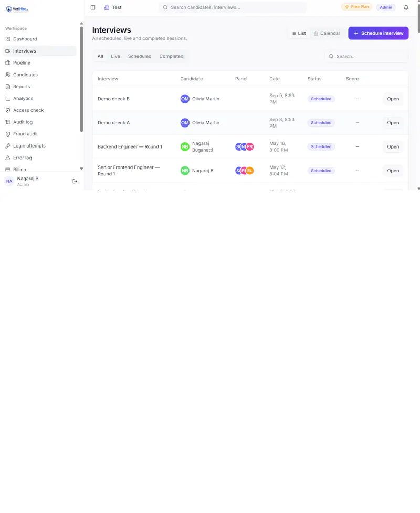Click the Interviews video icon in sidebar
Viewport: 420px width, 513px height.
pos(8,51)
